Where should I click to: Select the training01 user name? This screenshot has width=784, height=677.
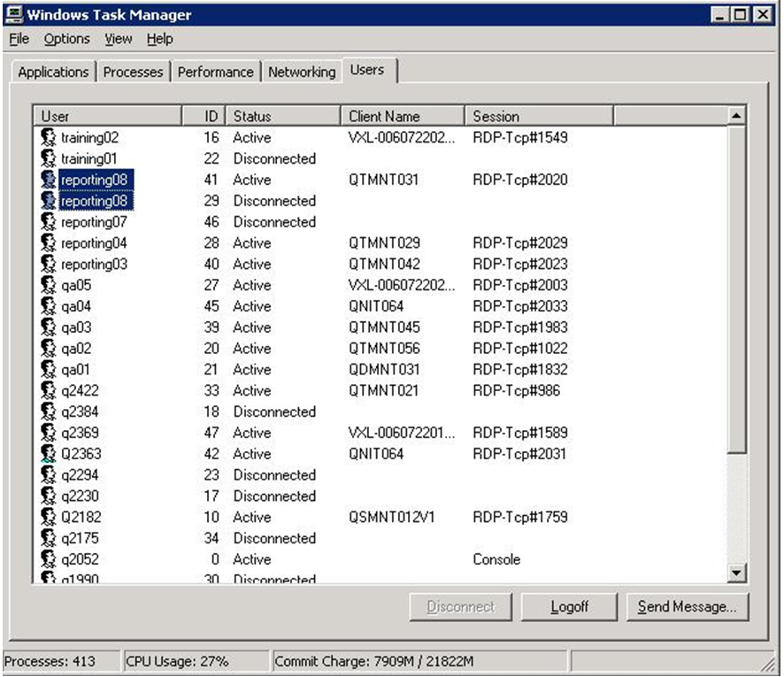[89, 158]
